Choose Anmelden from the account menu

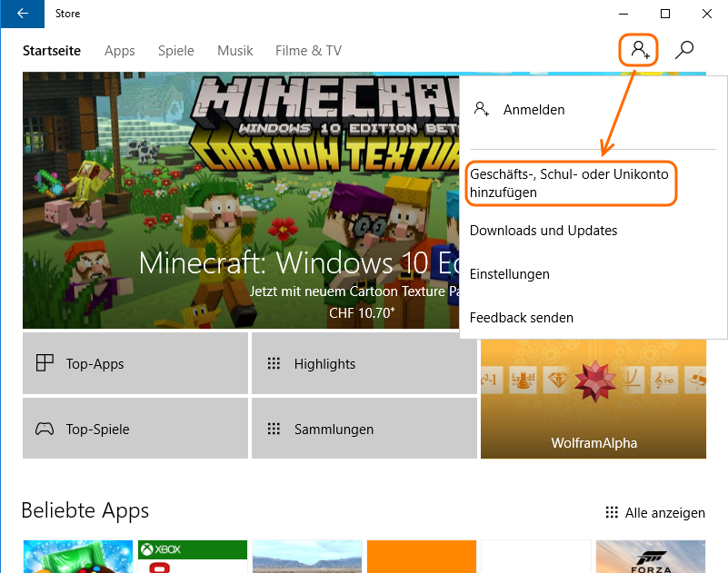pyautogui.click(x=534, y=110)
